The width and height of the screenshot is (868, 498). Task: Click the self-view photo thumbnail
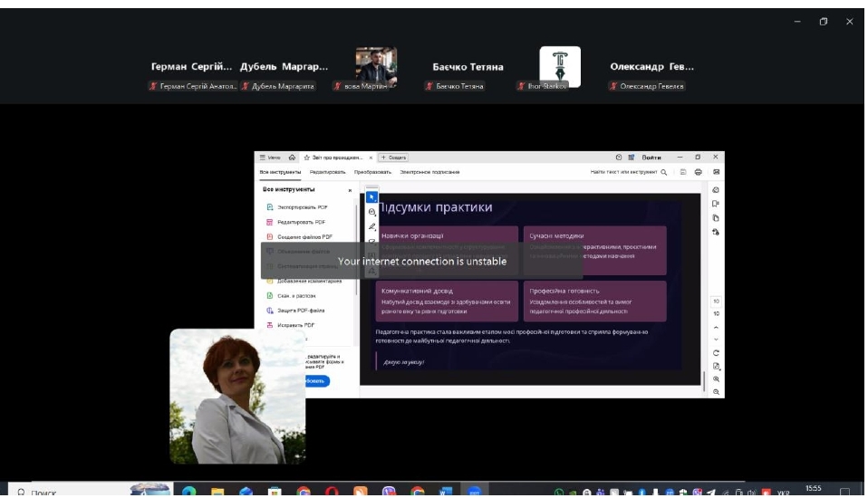[x=237, y=397]
